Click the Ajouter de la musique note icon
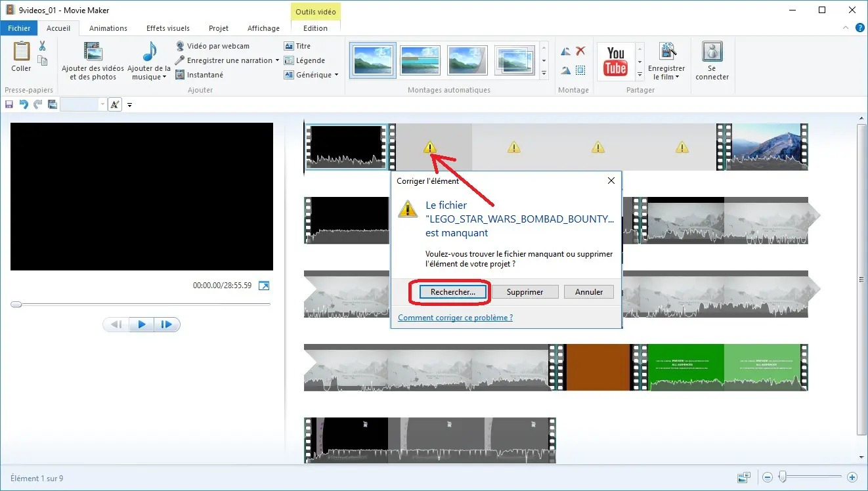 tap(150, 52)
